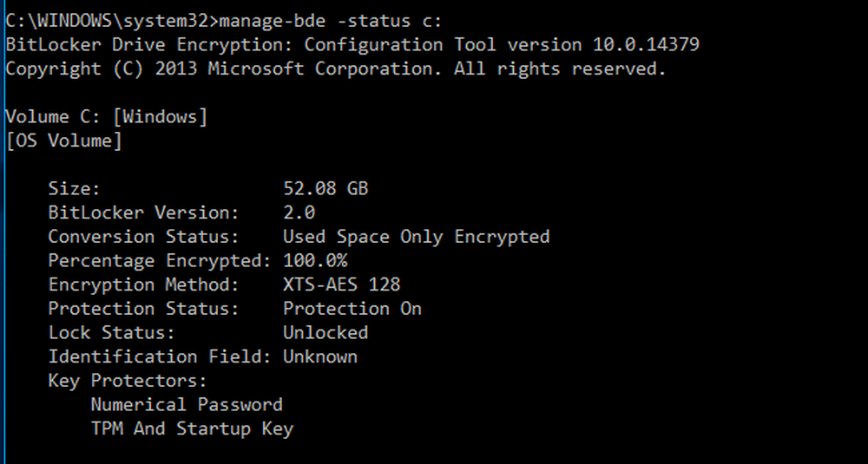
Task: Click the 52.08 GB value
Action: point(325,188)
